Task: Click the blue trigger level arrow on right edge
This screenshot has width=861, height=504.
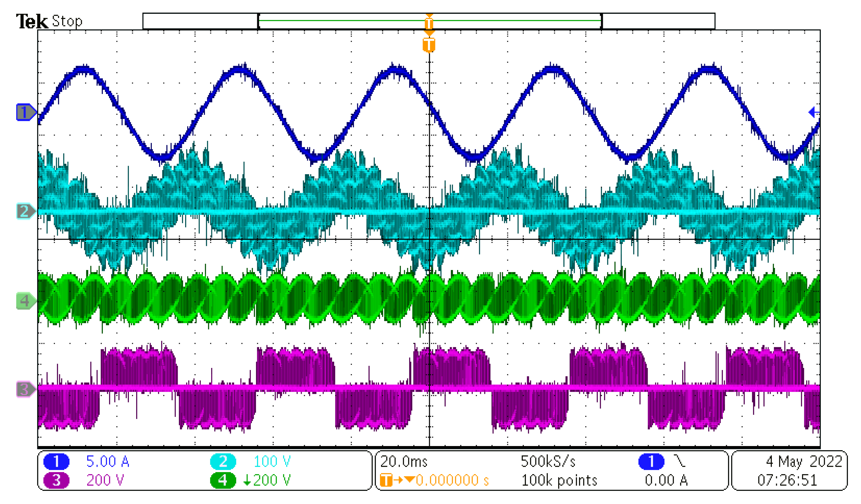Action: click(814, 112)
